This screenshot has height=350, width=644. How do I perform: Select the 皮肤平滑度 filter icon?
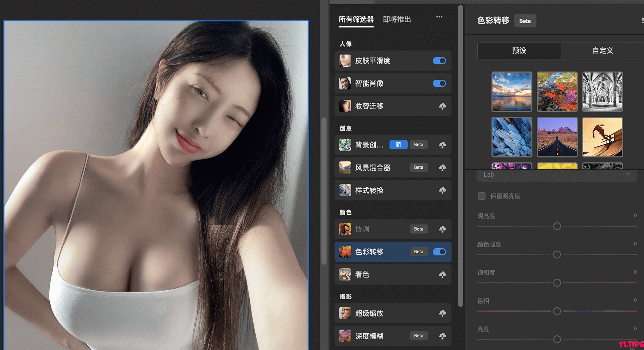coord(345,61)
